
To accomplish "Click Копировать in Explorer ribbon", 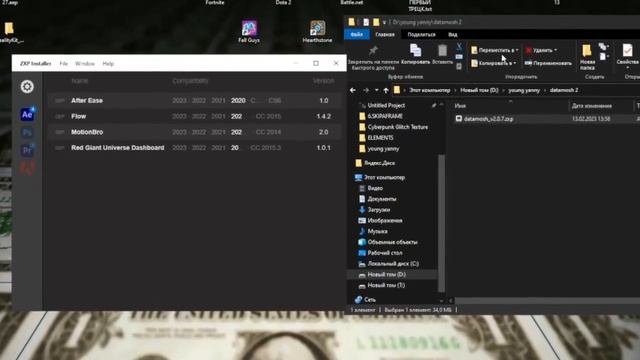I will click(416, 54).
